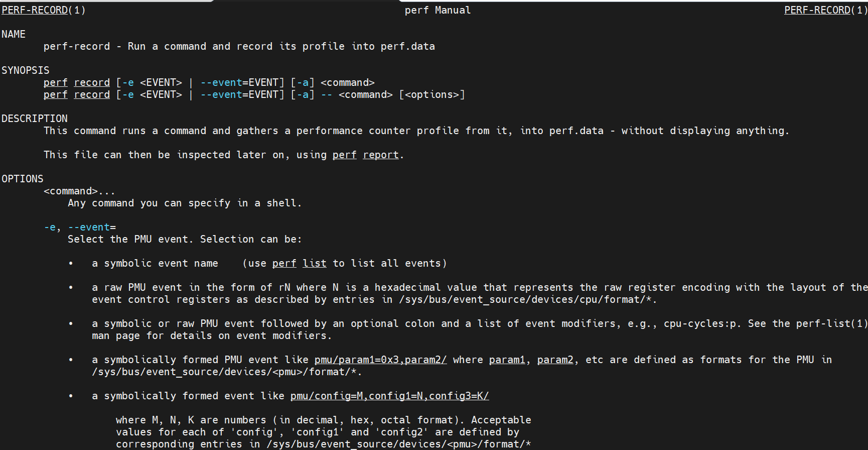Click the OPTIONS section heading
Viewport: 868px width, 450px height.
click(x=23, y=179)
